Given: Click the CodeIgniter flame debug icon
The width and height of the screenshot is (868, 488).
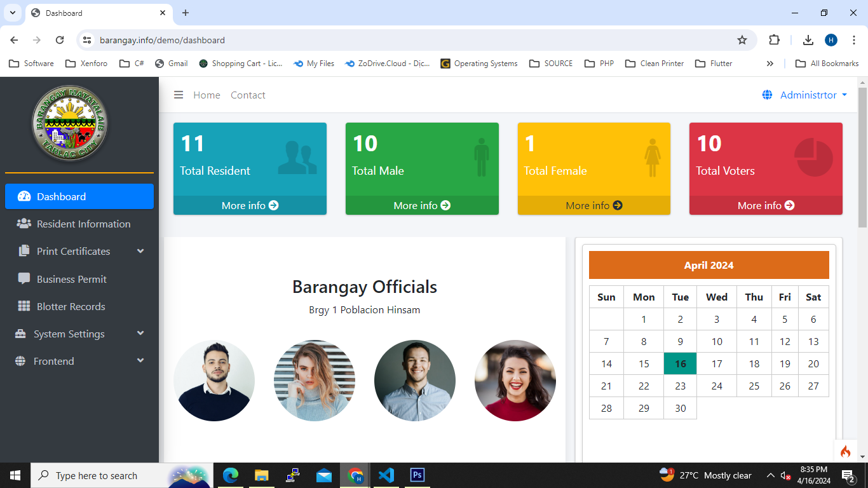Looking at the screenshot, I should click(x=845, y=452).
